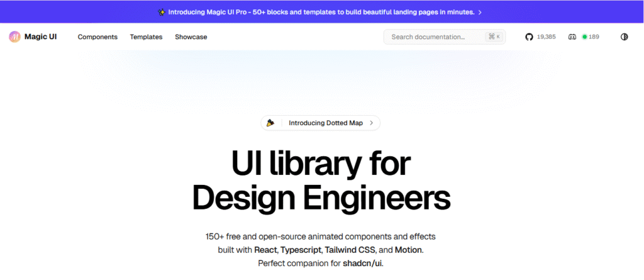Open the Introducing Dotted Map announcement

pyautogui.click(x=320, y=123)
